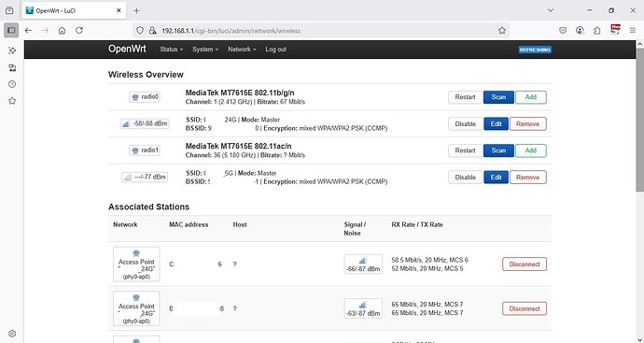The width and height of the screenshot is (644, 343).
Task: Remove the 24G wireless network
Action: point(527,123)
